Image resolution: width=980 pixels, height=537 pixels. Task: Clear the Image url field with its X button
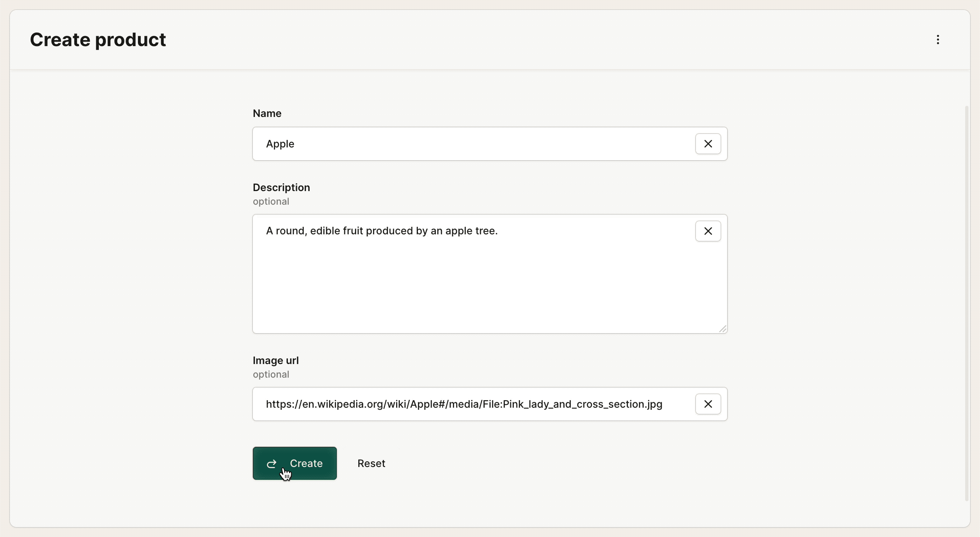point(708,404)
